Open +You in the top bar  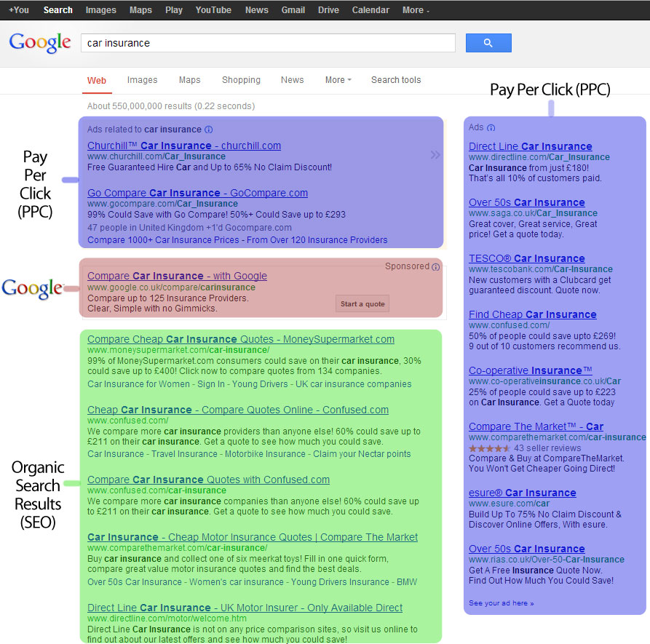click(19, 10)
